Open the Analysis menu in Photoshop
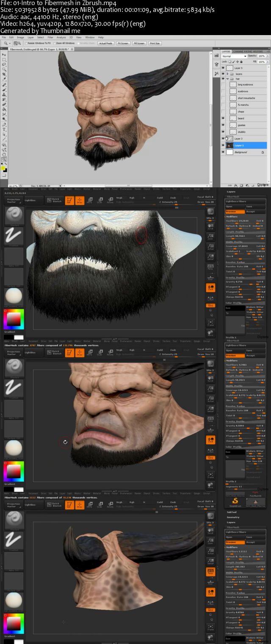The image size is (271, 644). [x=61, y=37]
